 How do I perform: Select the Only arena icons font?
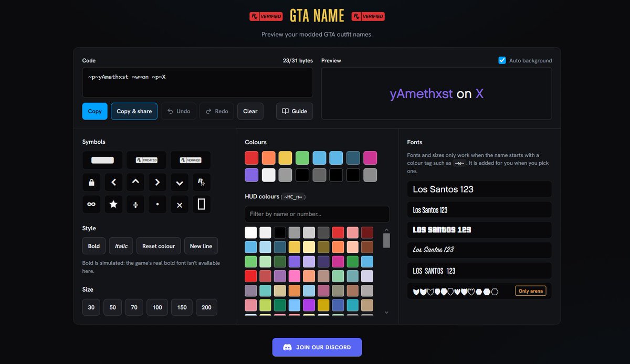[x=479, y=291]
